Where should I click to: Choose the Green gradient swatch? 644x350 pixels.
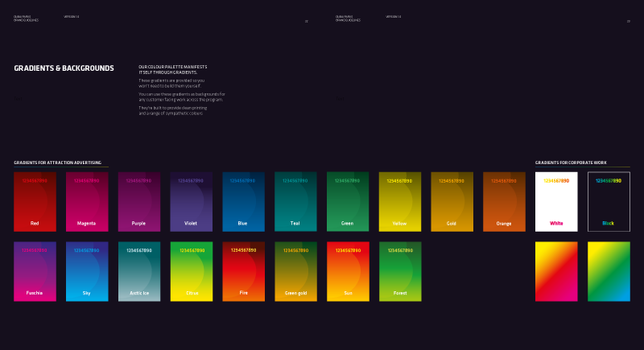coord(348,202)
